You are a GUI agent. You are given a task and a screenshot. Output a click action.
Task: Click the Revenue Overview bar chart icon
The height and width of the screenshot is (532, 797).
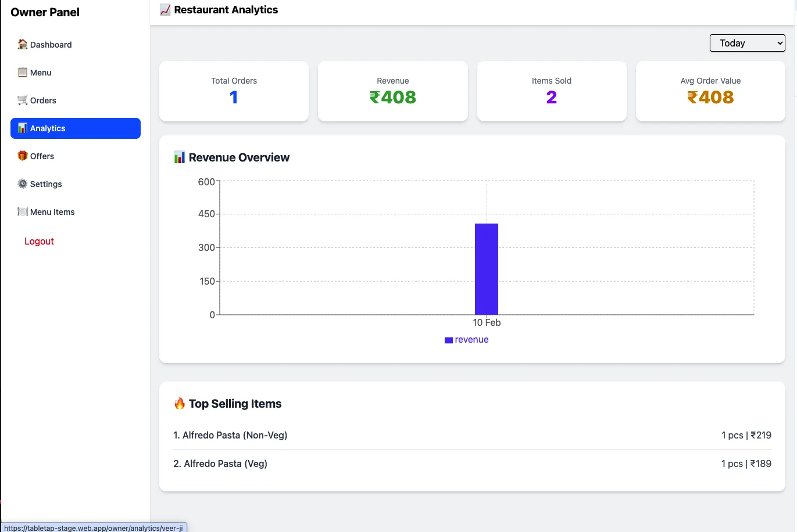179,156
